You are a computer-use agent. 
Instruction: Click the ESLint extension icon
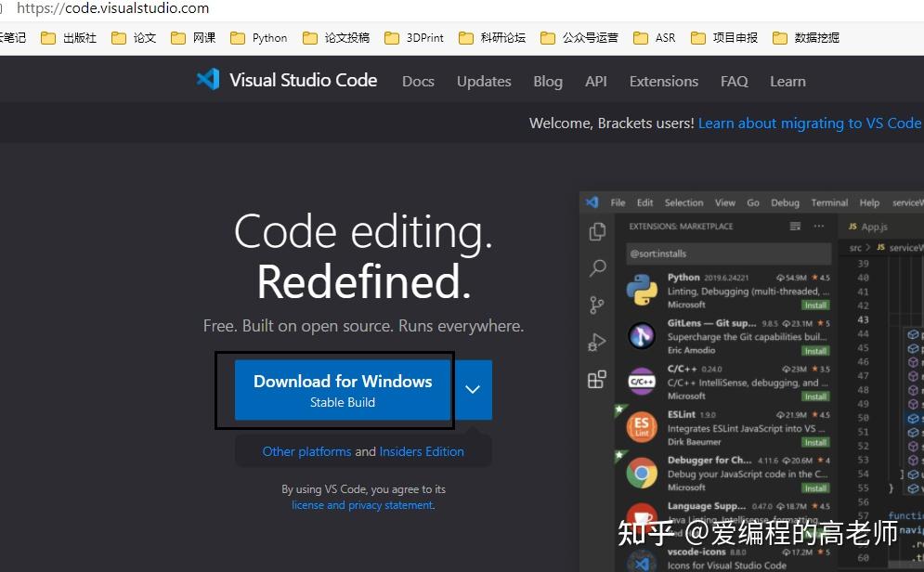(642, 427)
